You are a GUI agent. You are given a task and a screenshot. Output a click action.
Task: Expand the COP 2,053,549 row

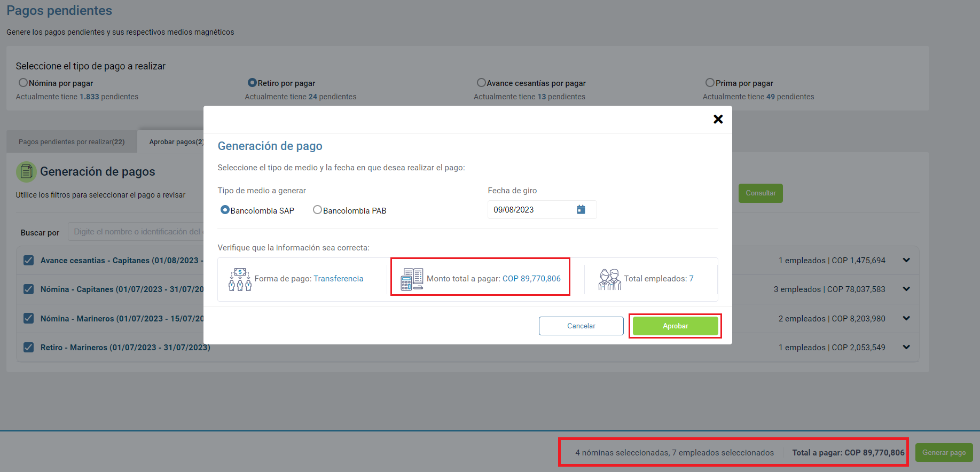pyautogui.click(x=906, y=348)
